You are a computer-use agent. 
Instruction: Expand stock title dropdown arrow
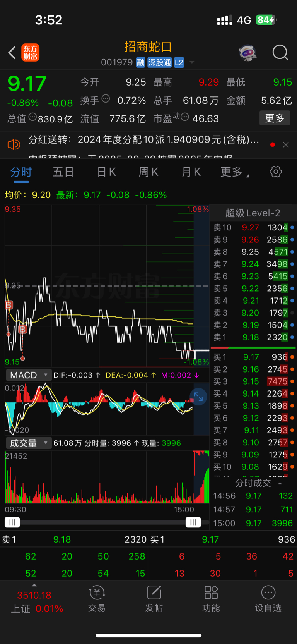pos(192,63)
